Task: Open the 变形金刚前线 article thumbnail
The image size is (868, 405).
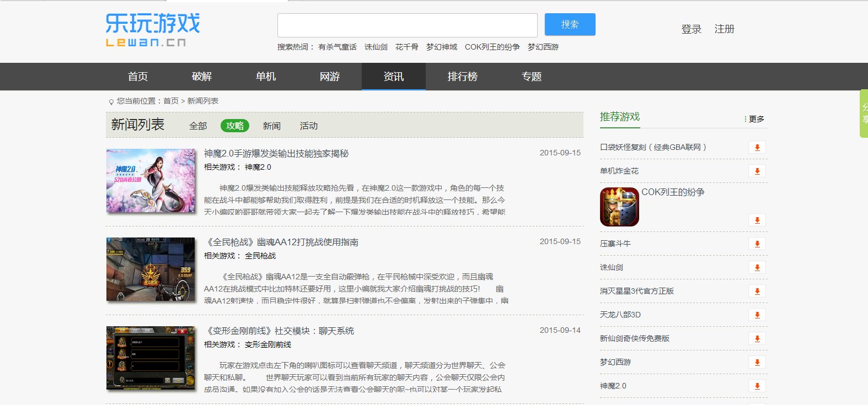Action: coord(151,358)
